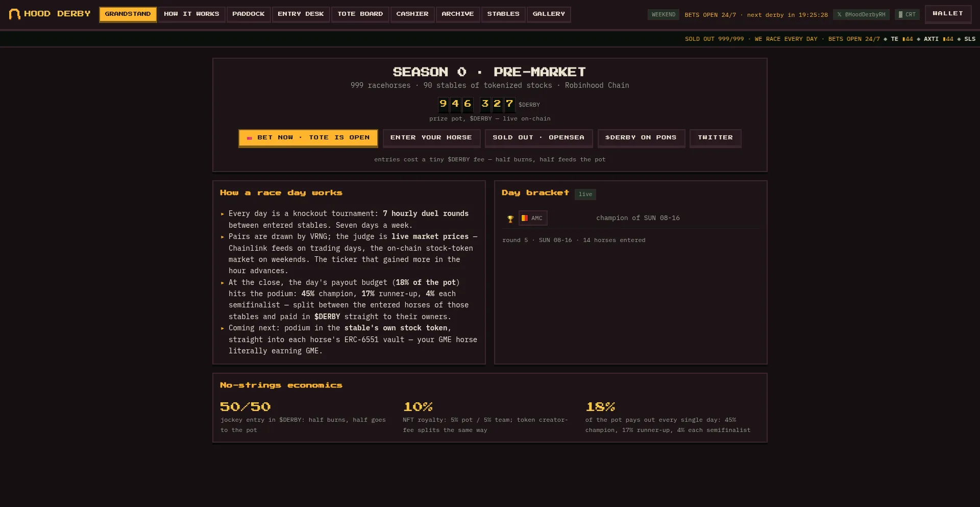Screen dimensions: 980x507
Task: Click "champion of SUN 08-16" text
Action: [638, 218]
